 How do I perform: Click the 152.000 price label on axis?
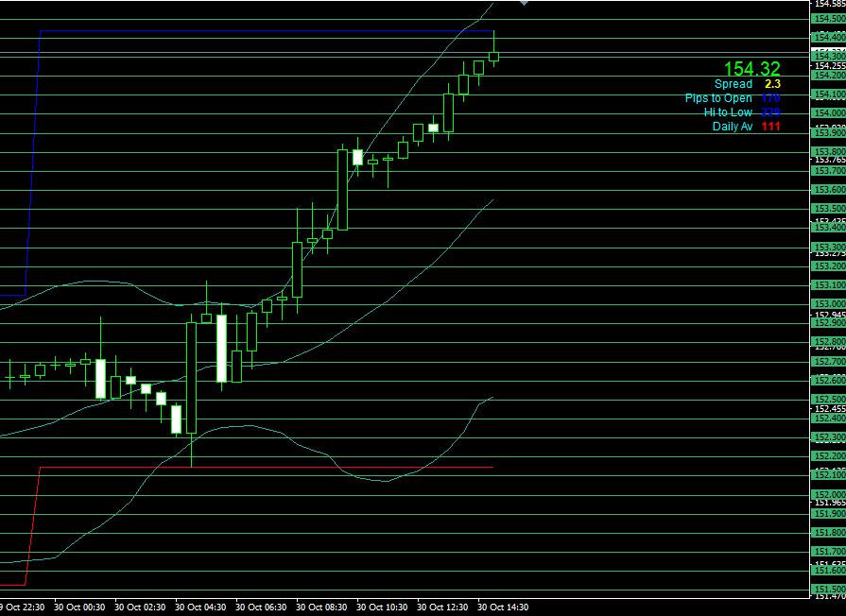pyautogui.click(x=828, y=495)
